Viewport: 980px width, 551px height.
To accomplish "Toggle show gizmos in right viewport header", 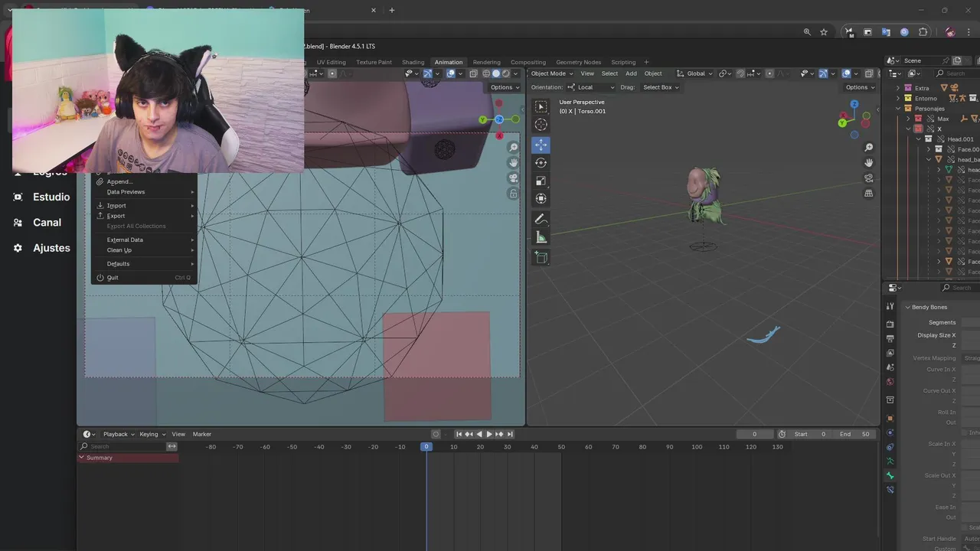I will [823, 73].
